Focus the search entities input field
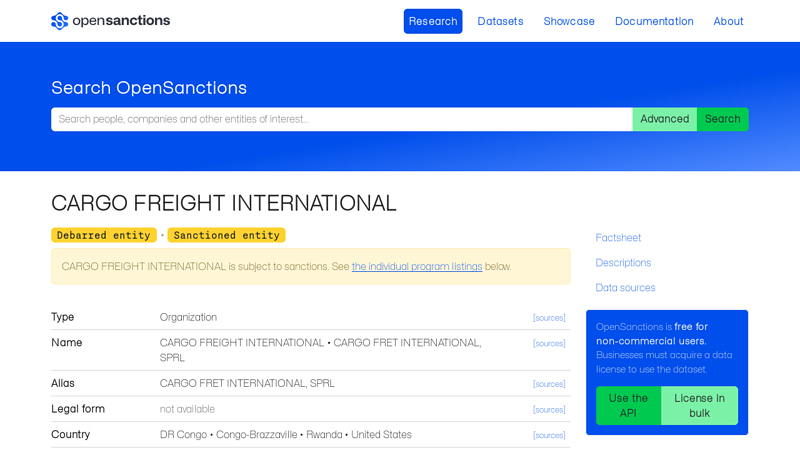The width and height of the screenshot is (800, 450). point(342,119)
